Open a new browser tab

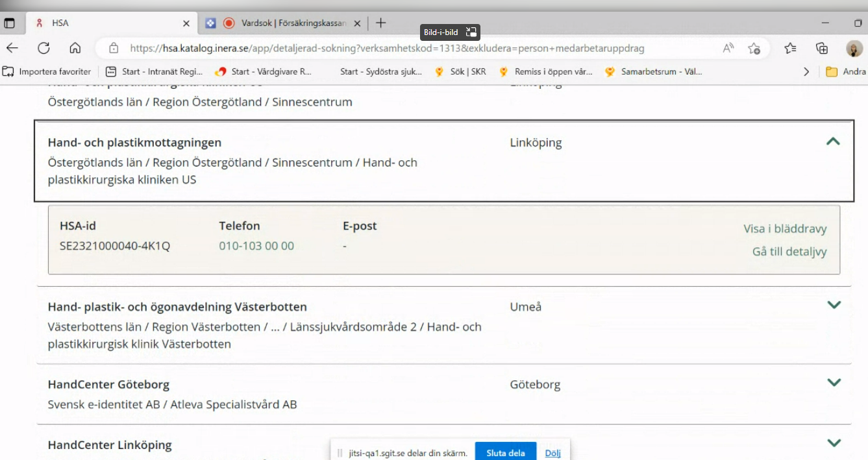pos(381,23)
